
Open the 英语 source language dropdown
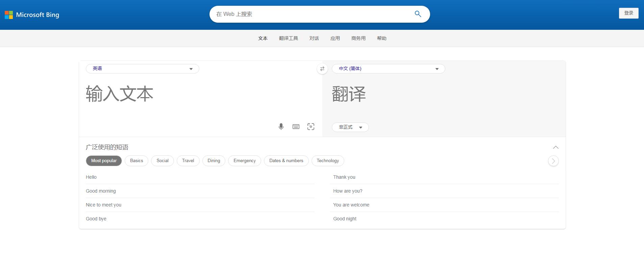point(142,69)
